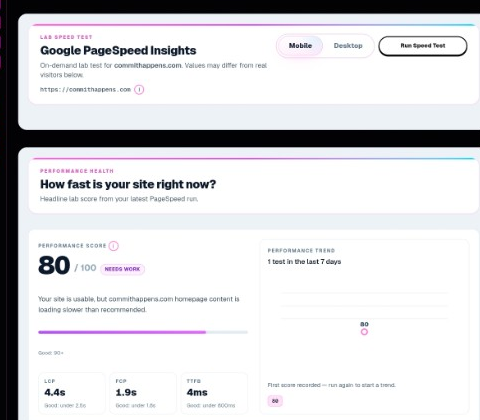Open the TTFB 4ms metric card
This screenshot has height=420, width=480.
(x=214, y=393)
